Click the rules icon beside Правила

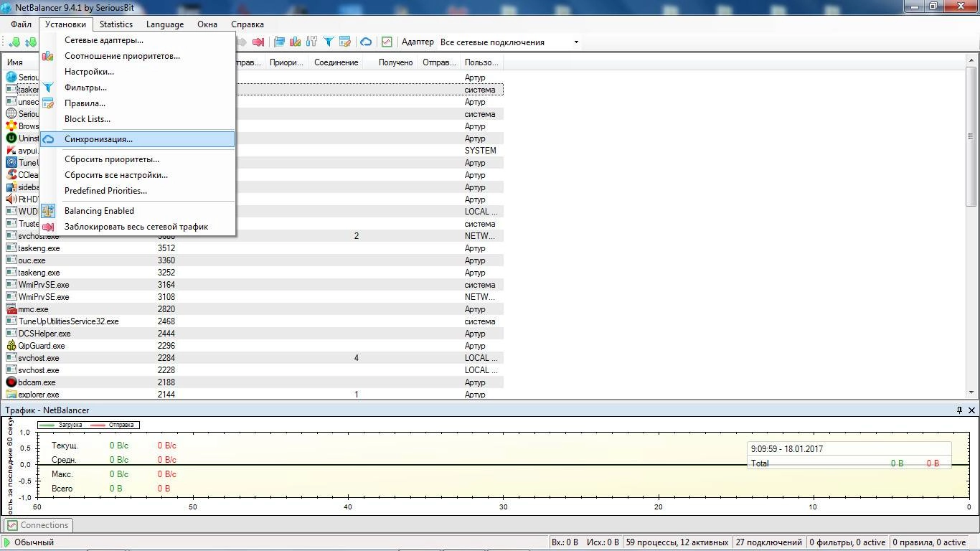[48, 103]
